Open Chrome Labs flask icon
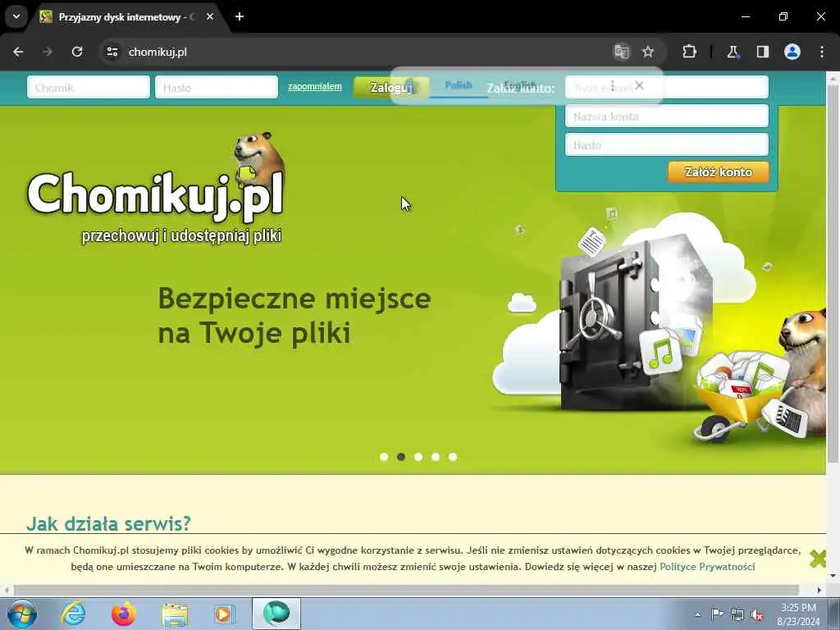Screen dimensions: 840x630 click(x=733, y=52)
